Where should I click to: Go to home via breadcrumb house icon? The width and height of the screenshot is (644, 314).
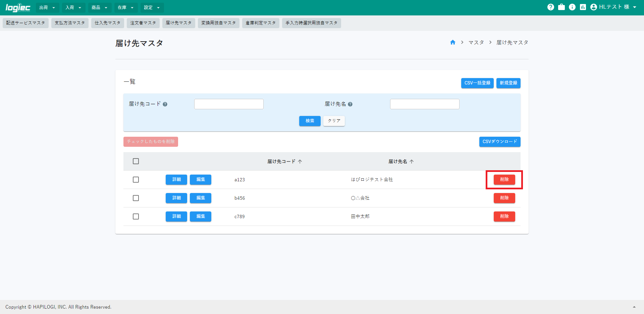pyautogui.click(x=453, y=42)
